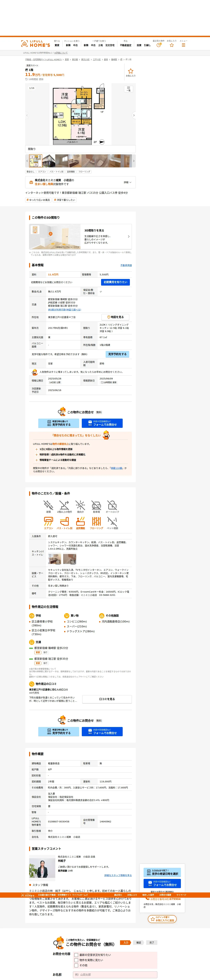The width and height of the screenshot is (210, 980).
Task: Select the 洋室で暮らしたい hashtag
Action: 64,200
